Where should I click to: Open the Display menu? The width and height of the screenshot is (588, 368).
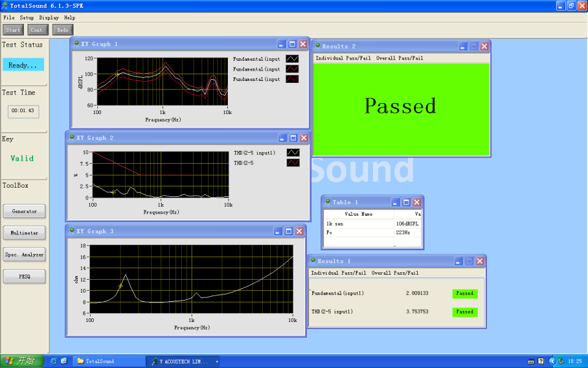click(49, 18)
